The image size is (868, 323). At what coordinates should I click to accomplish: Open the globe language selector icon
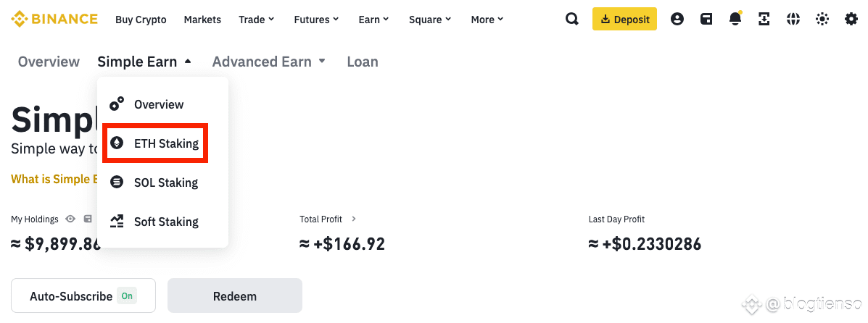(793, 20)
